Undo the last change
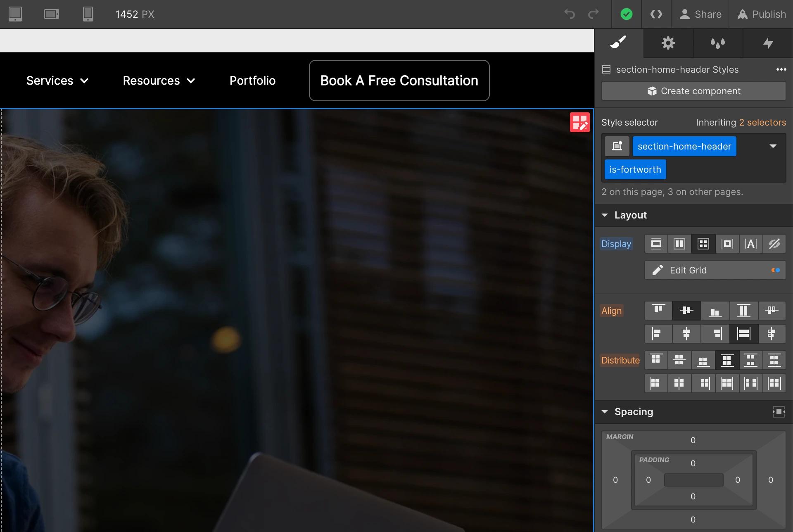The height and width of the screenshot is (532, 793). tap(570, 14)
